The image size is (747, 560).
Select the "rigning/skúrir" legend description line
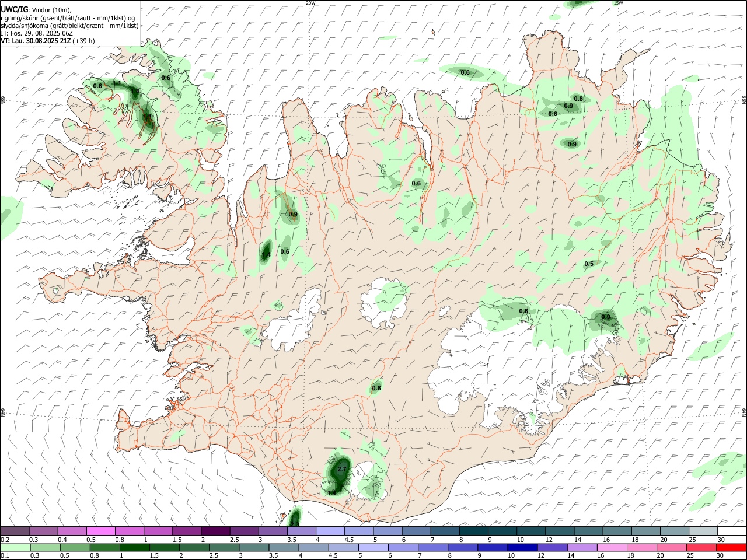tap(68, 17)
